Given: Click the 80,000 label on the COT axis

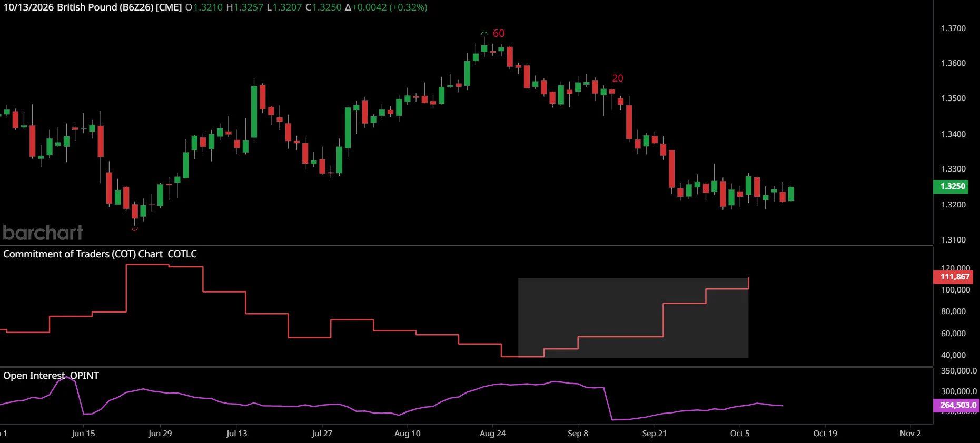Looking at the screenshot, I should pyautogui.click(x=953, y=311).
